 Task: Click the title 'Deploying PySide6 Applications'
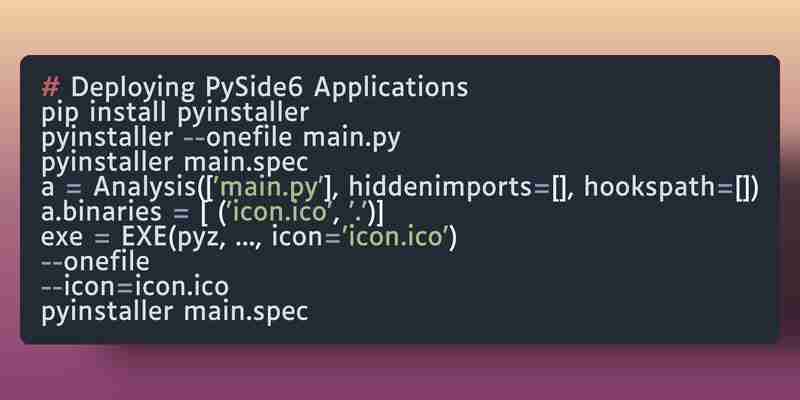[269, 89]
